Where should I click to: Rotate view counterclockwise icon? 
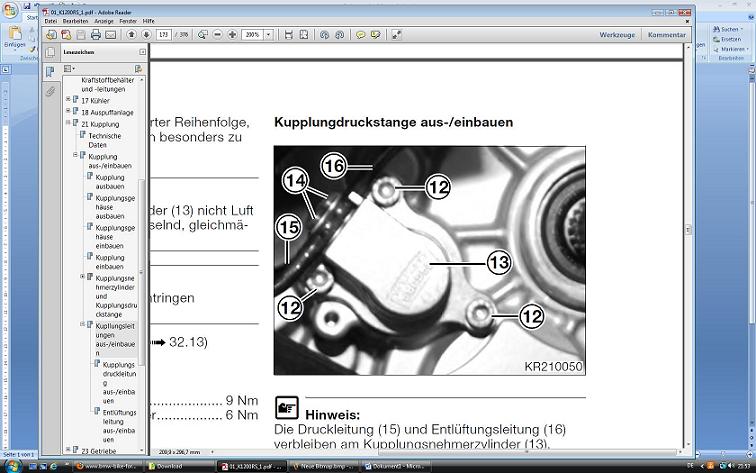point(324,35)
